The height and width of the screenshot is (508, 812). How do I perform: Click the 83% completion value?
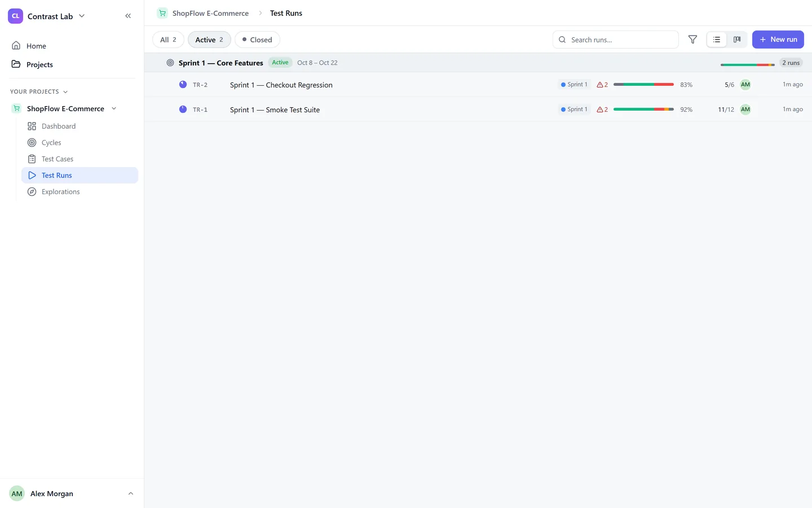(x=686, y=85)
